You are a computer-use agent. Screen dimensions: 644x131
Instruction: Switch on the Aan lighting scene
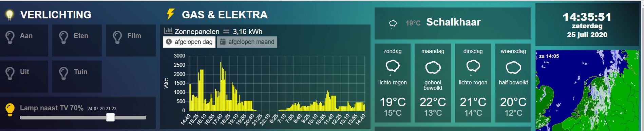pos(24,40)
